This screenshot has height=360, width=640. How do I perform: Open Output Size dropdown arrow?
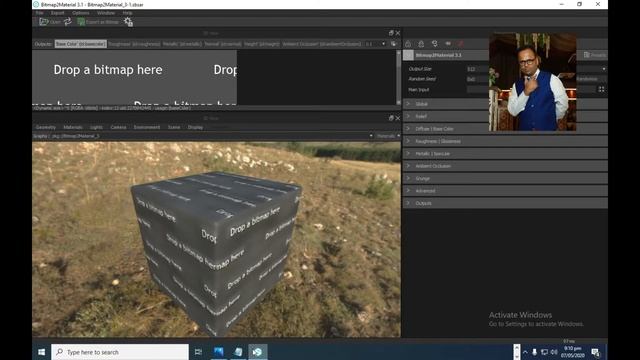point(604,69)
